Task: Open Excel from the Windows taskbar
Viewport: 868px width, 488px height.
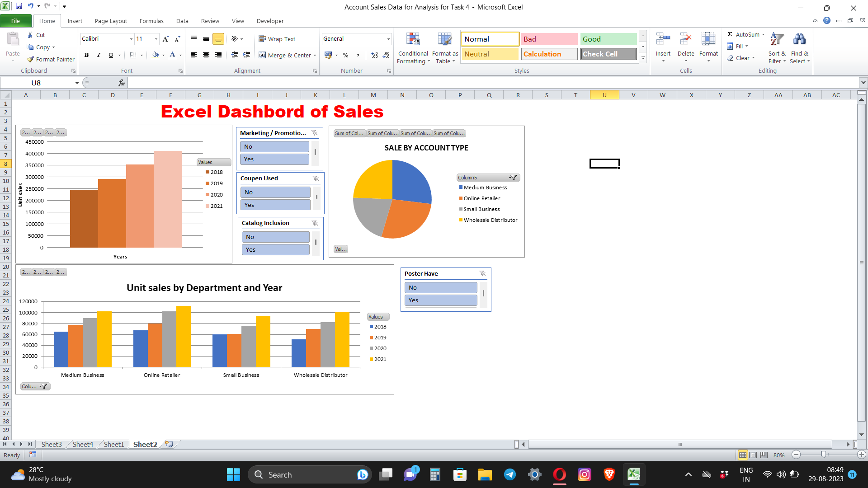Action: (633, 474)
